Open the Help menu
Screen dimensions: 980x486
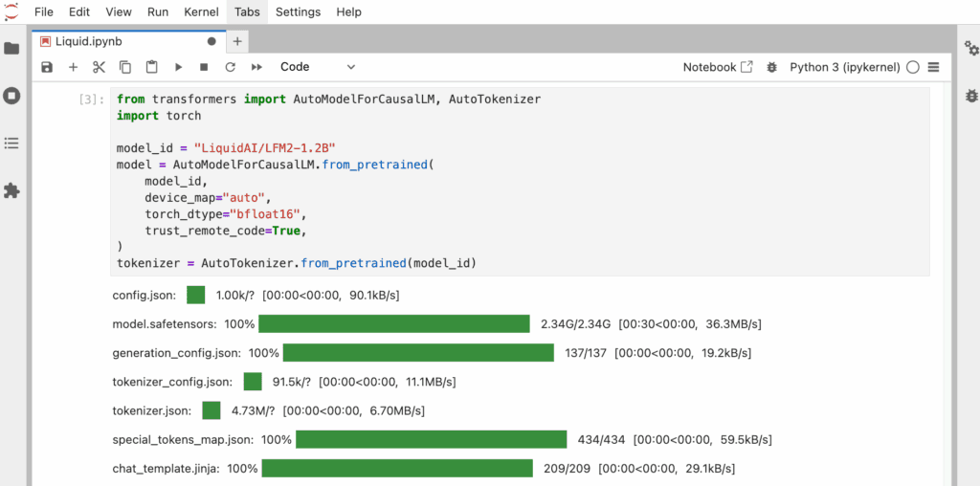tap(348, 11)
